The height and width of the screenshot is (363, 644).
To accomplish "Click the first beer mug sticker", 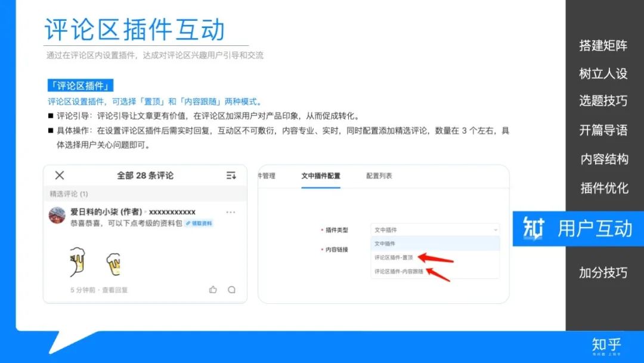I will (x=77, y=262).
